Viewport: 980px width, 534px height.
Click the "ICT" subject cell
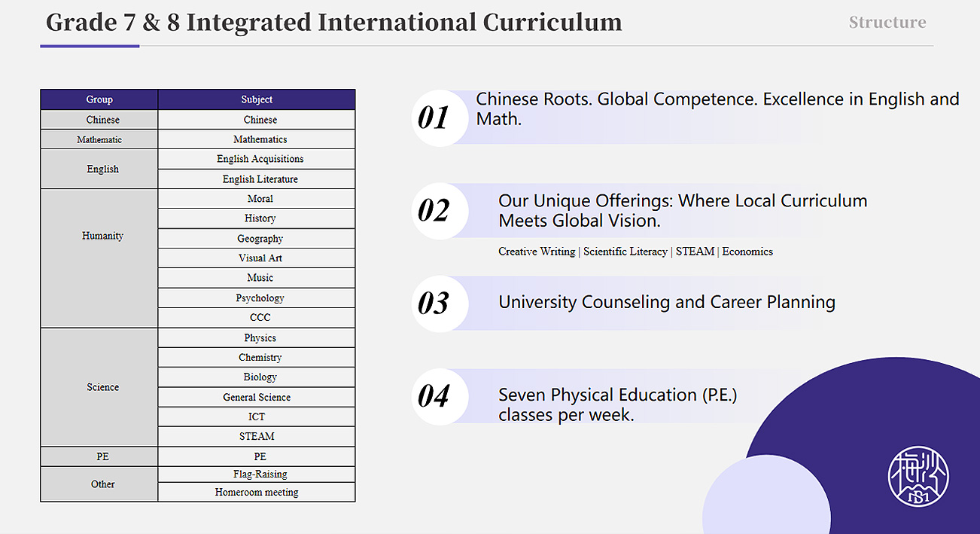tap(257, 417)
